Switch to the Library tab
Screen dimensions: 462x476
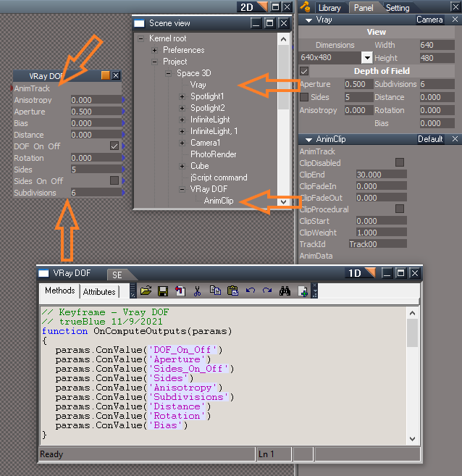[329, 7]
